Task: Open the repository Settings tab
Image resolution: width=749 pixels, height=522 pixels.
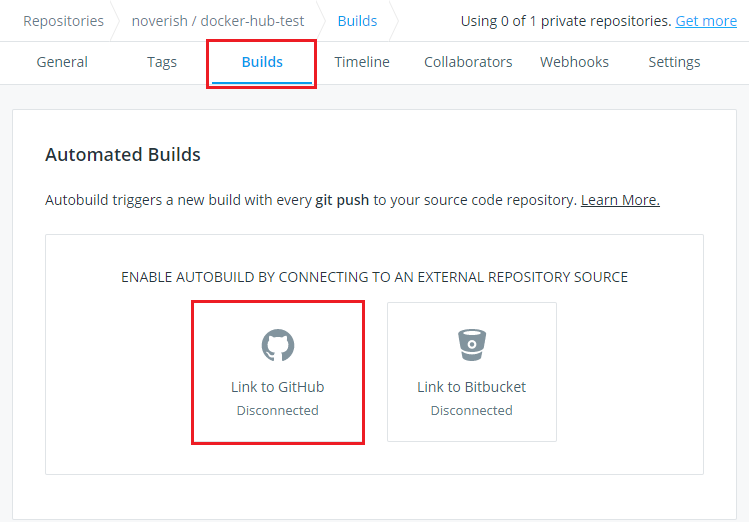Action: (x=674, y=62)
